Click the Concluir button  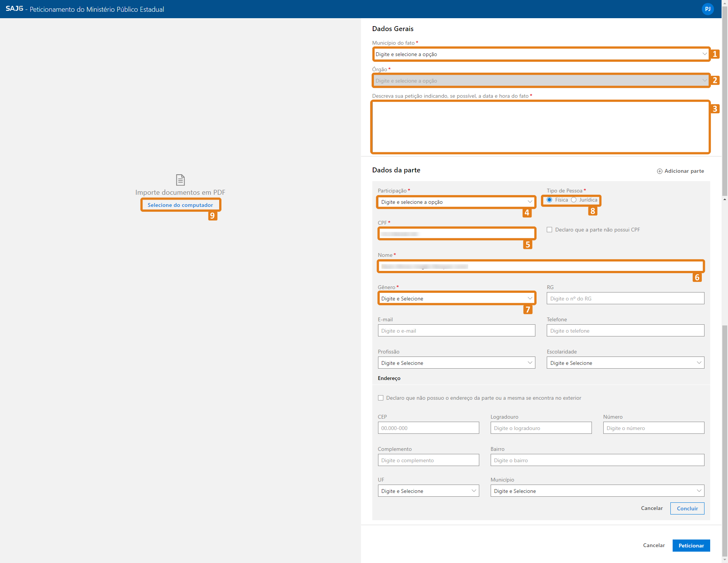687,508
